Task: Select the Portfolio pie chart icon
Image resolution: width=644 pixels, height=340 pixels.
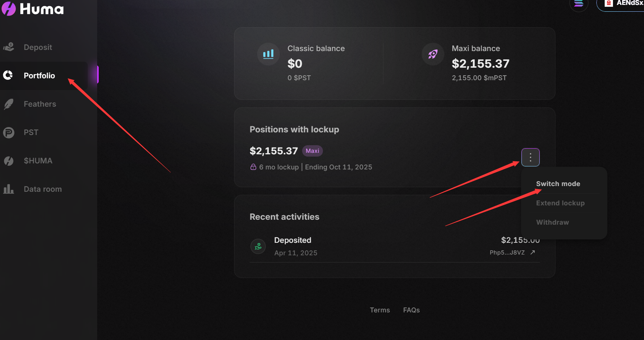Action: [8, 76]
